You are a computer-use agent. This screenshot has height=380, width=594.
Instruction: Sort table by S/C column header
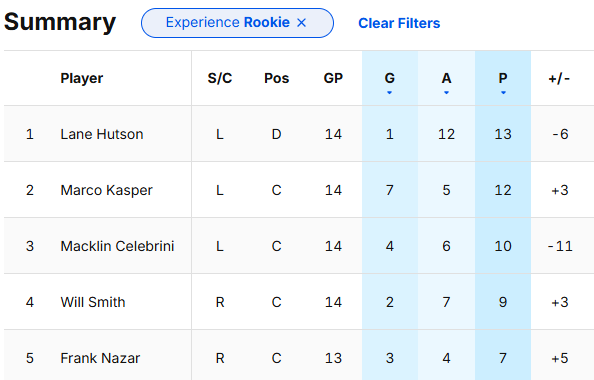click(x=220, y=78)
